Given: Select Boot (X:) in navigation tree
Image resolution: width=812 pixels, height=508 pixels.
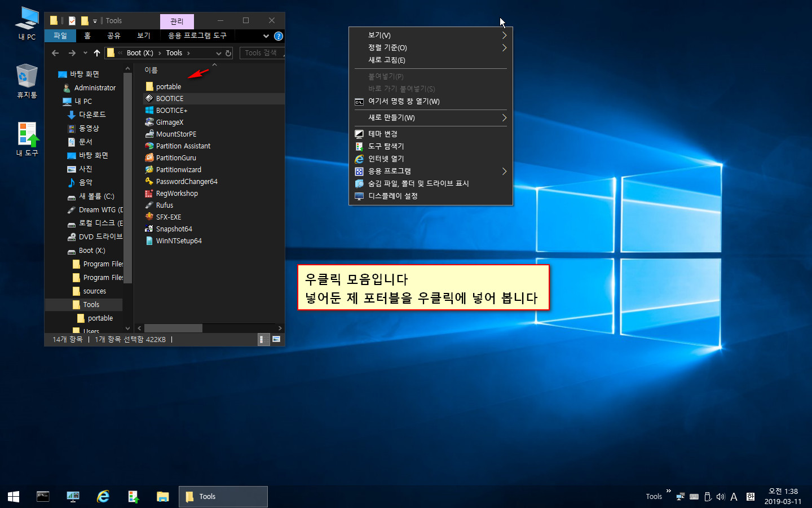Looking at the screenshot, I should [x=91, y=251].
